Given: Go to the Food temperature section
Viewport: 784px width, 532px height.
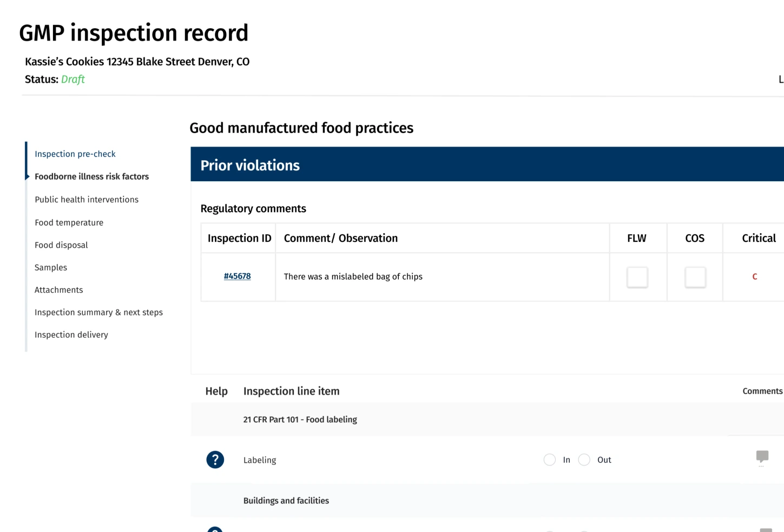Looking at the screenshot, I should coord(69,222).
